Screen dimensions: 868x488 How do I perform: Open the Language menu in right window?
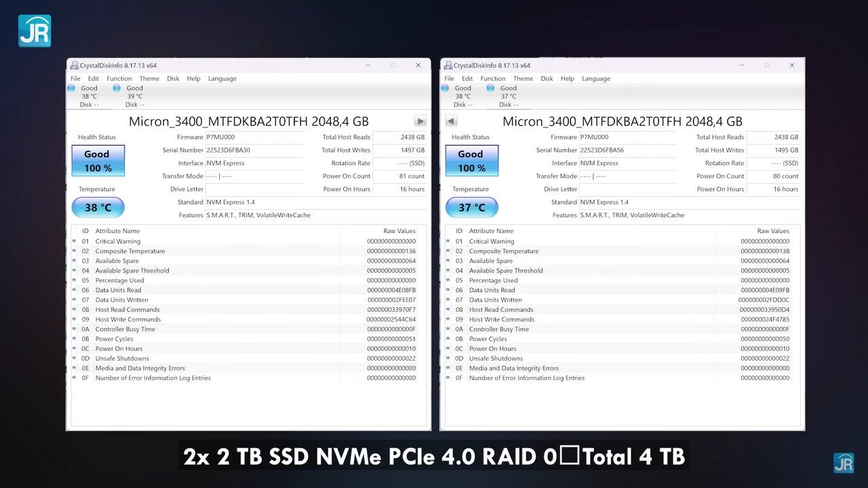coord(595,79)
